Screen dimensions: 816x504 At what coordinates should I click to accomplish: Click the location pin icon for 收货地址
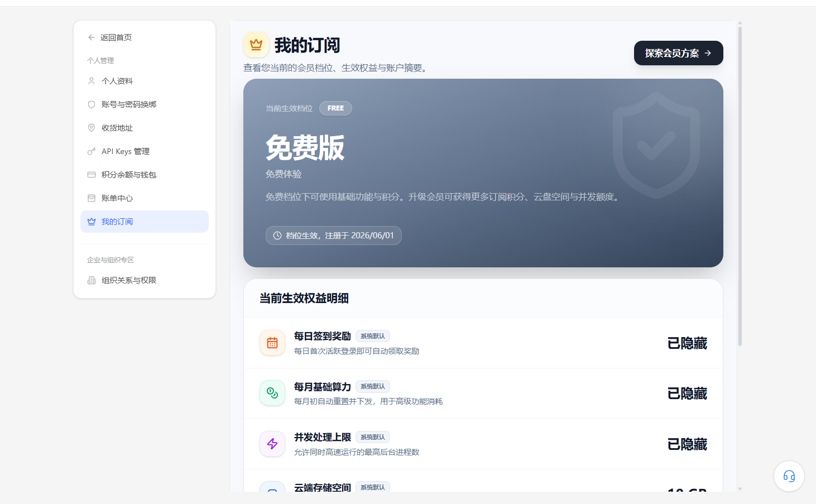92,128
